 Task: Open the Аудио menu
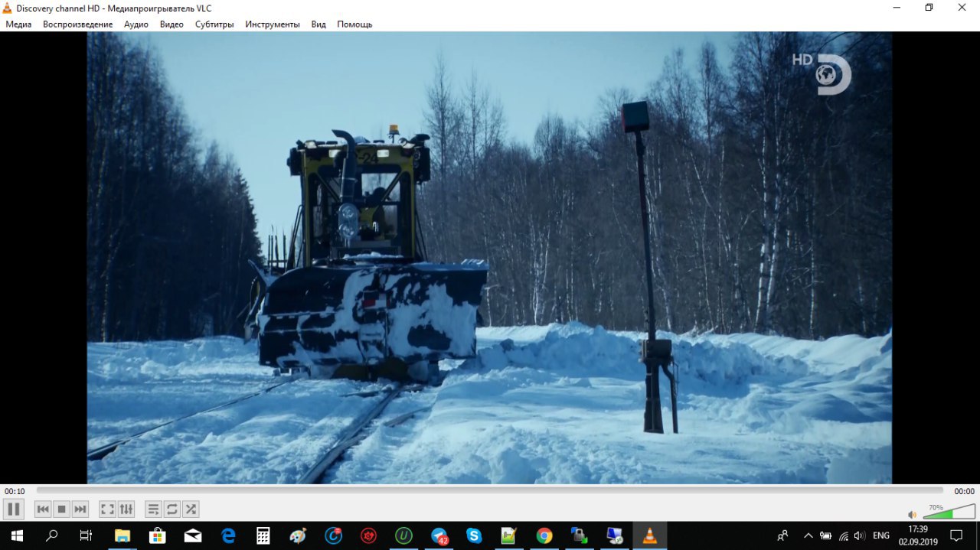[x=136, y=24]
